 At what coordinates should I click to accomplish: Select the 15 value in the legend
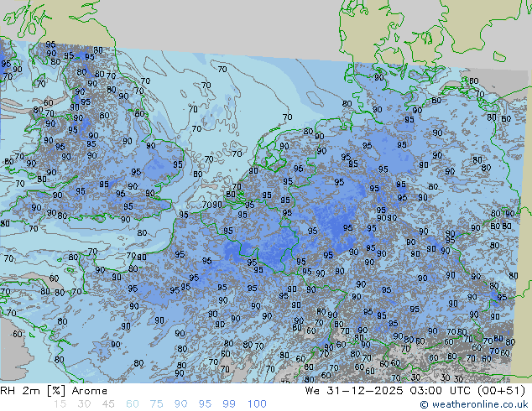60,404
